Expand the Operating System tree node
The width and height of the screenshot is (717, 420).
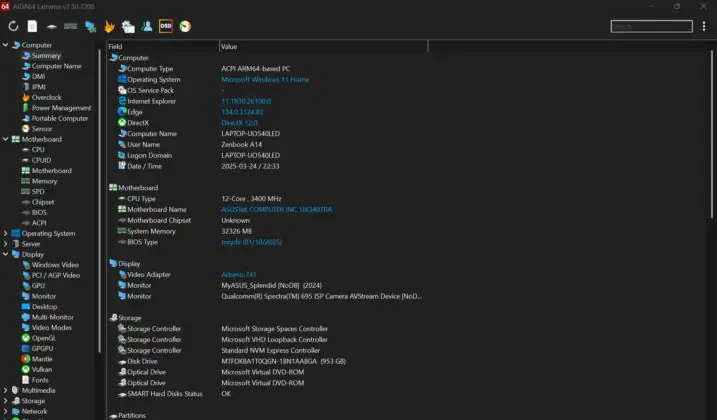point(5,233)
